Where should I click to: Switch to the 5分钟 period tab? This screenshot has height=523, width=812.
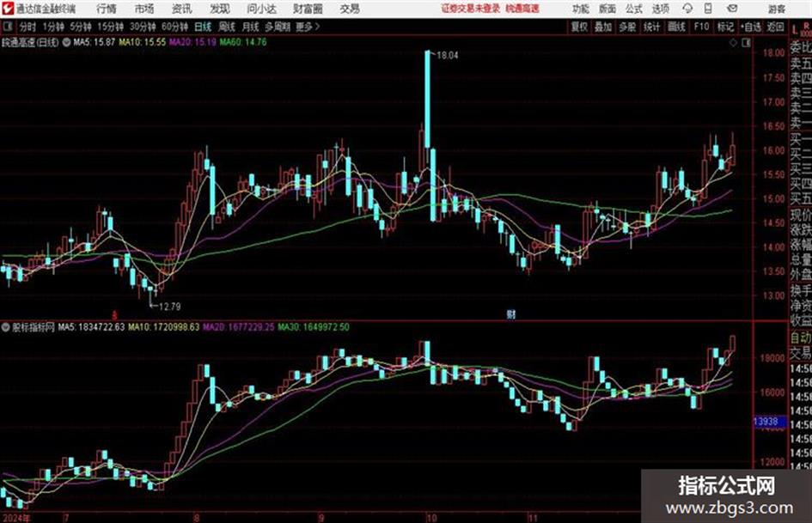(80, 27)
